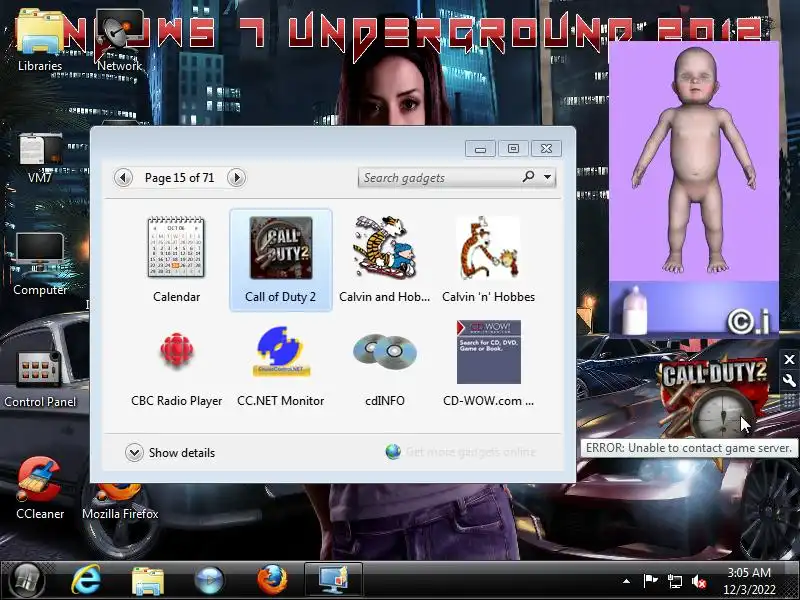Open the Control Panel desktop icon
Image resolution: width=800 pixels, height=600 pixels.
tap(40, 380)
